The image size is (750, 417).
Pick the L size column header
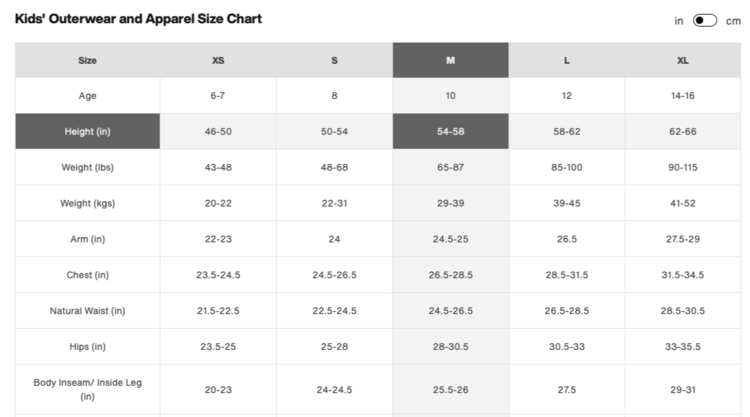click(566, 60)
